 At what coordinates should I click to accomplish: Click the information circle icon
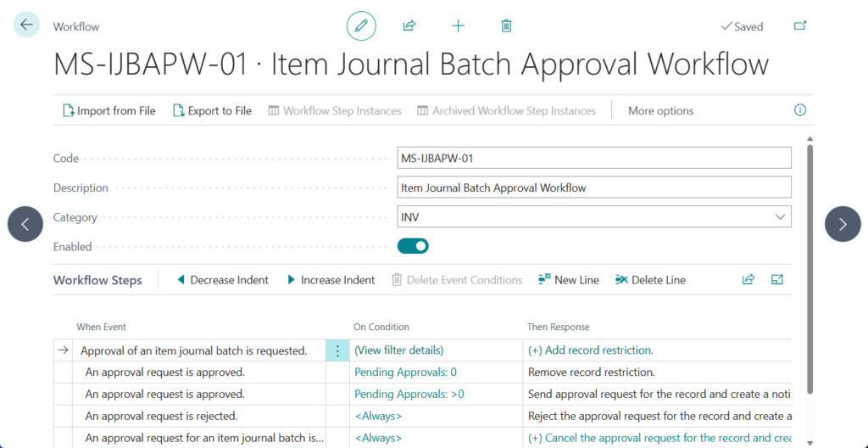[x=799, y=110]
